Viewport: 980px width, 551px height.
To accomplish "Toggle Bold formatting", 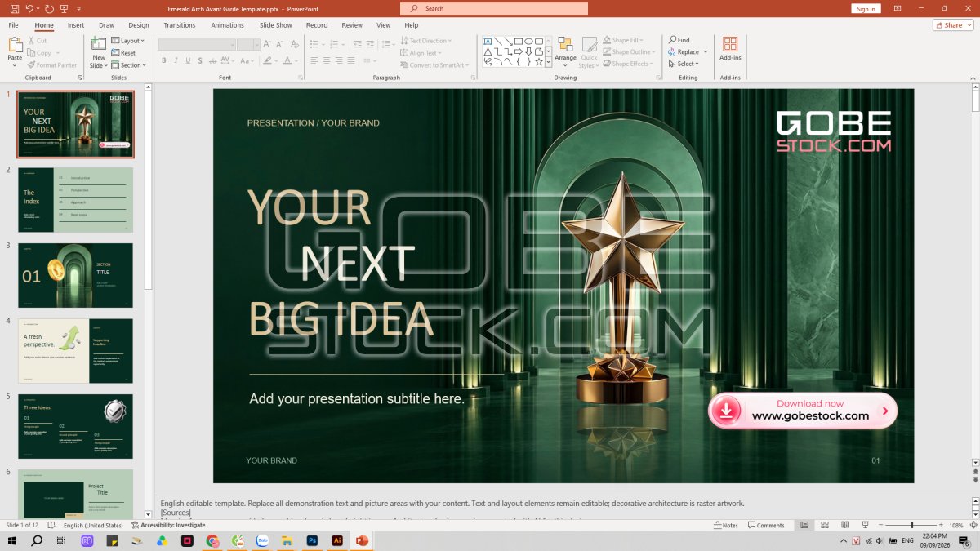I will [x=163, y=60].
